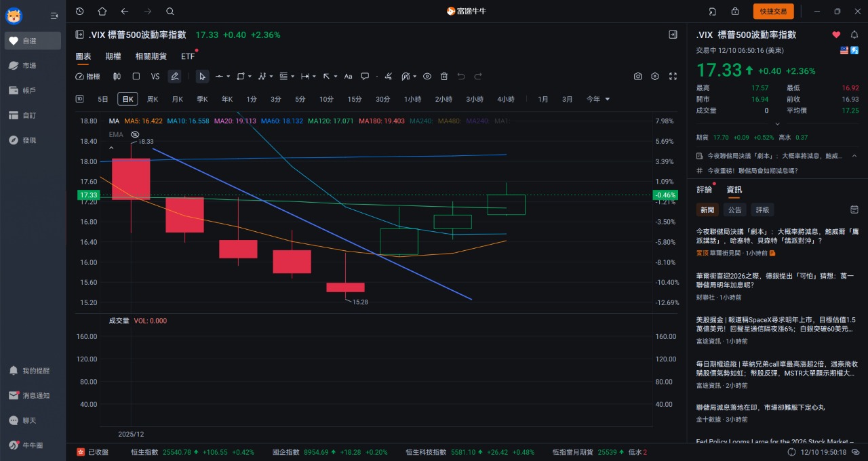Open news about SpaceX 美股掘金 headline
868x461 pixels.
(776, 324)
